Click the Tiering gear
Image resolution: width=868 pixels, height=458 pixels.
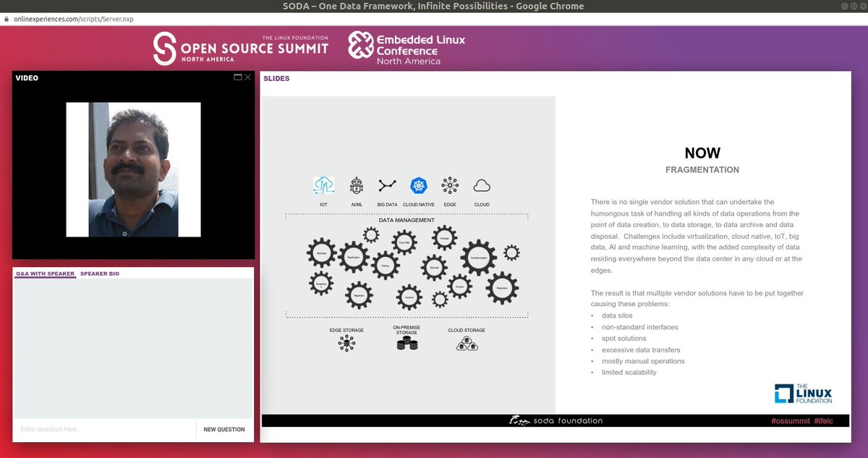click(x=385, y=265)
